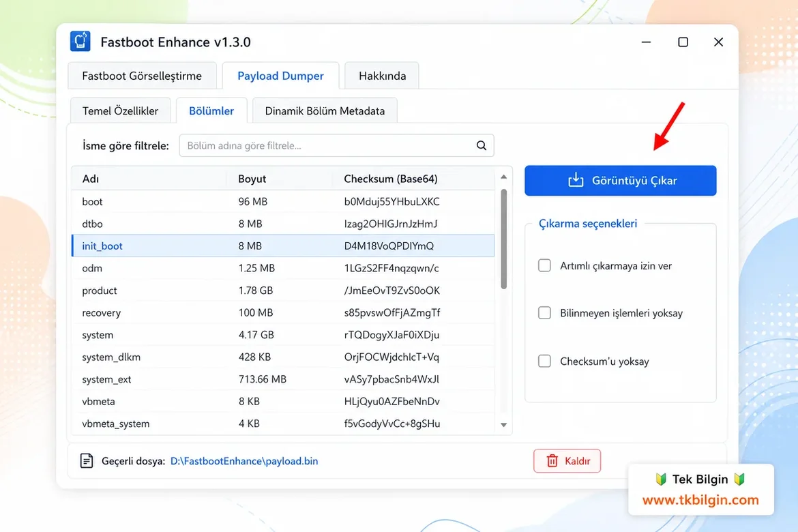Click the 1.78 GB size cell
The image size is (798, 532).
pyautogui.click(x=256, y=290)
